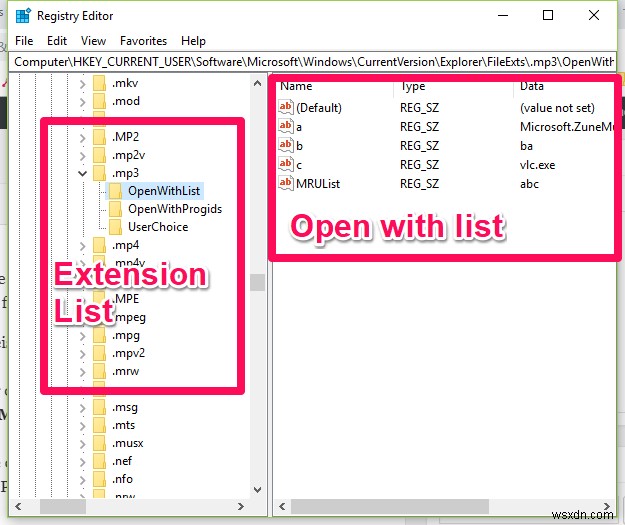Expand the .nef key
Image resolution: width=625 pixels, height=525 pixels.
pyautogui.click(x=83, y=462)
